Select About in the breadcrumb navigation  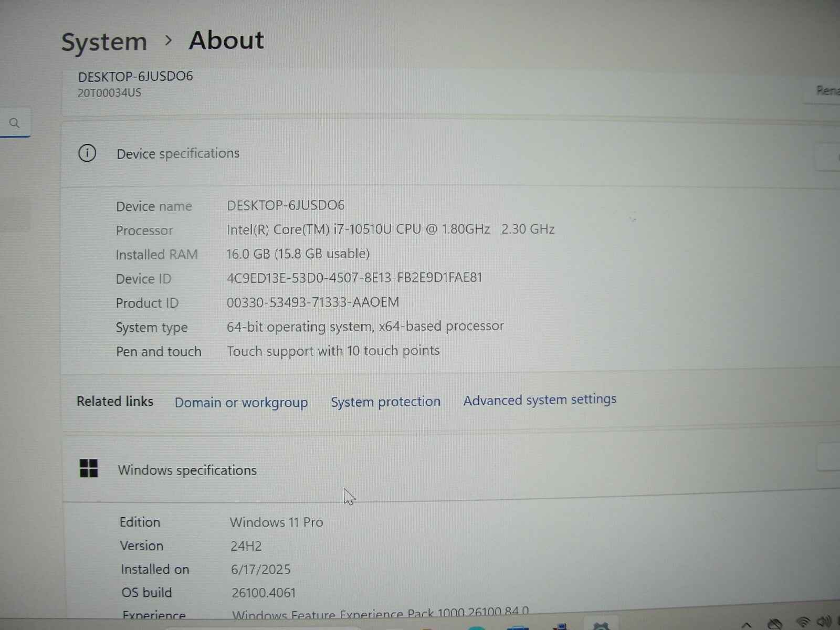point(226,41)
